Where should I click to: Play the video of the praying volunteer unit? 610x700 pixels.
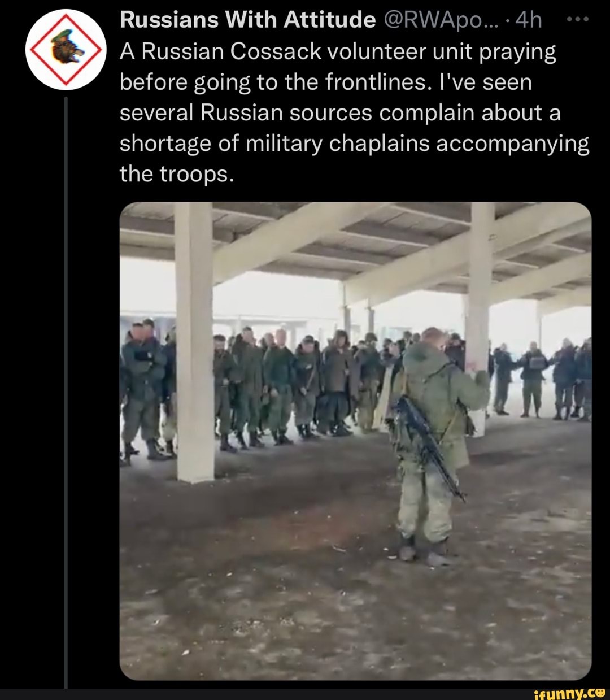pyautogui.click(x=355, y=441)
